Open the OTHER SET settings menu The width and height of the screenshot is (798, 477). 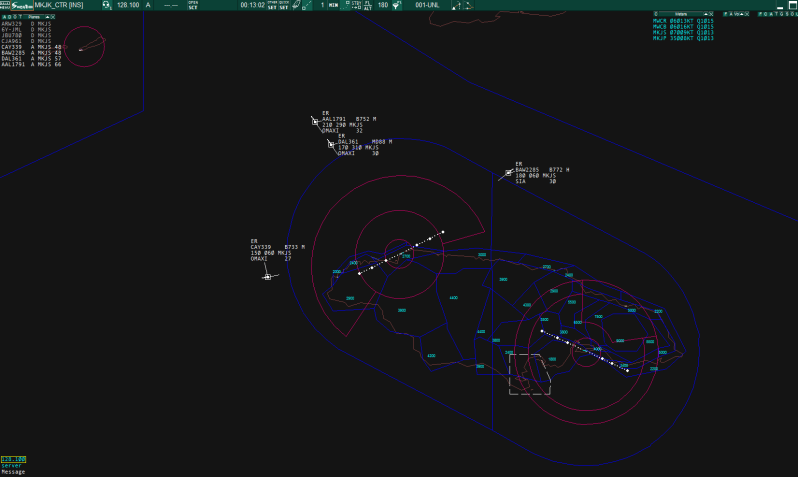click(x=271, y=5)
